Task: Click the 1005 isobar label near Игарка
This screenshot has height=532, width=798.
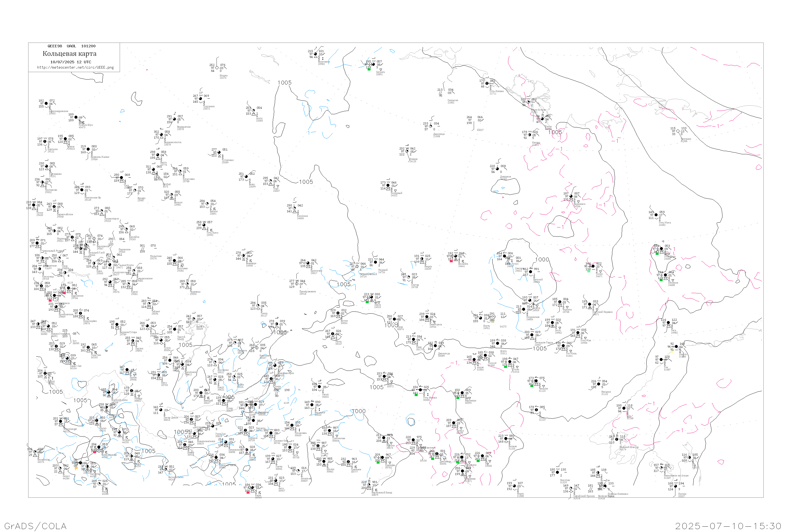Action: (x=284, y=83)
